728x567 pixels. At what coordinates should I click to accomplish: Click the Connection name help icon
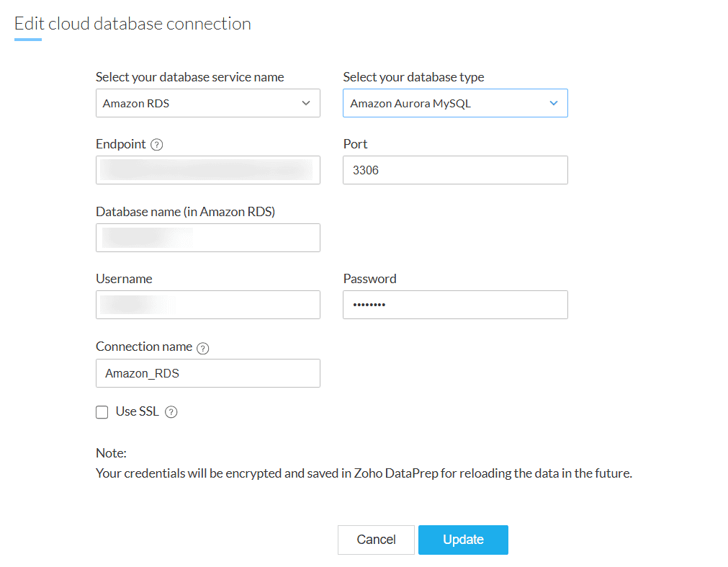point(203,348)
